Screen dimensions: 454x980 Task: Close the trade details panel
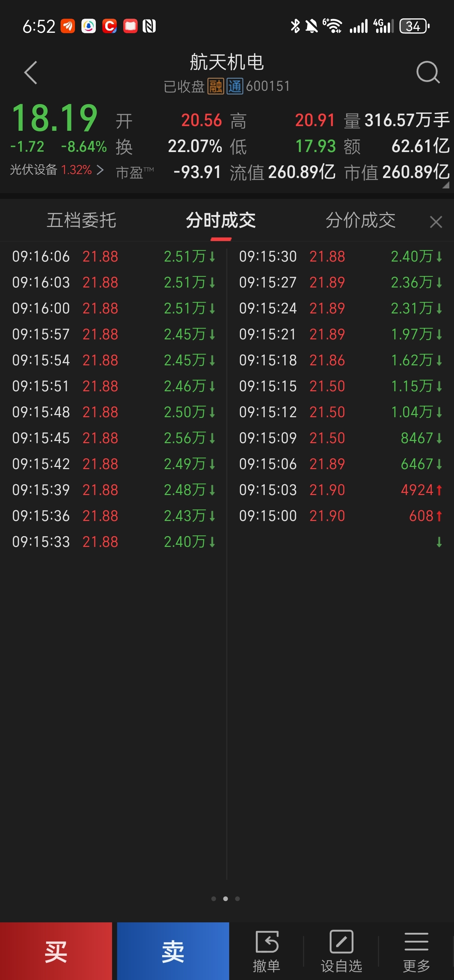436,222
